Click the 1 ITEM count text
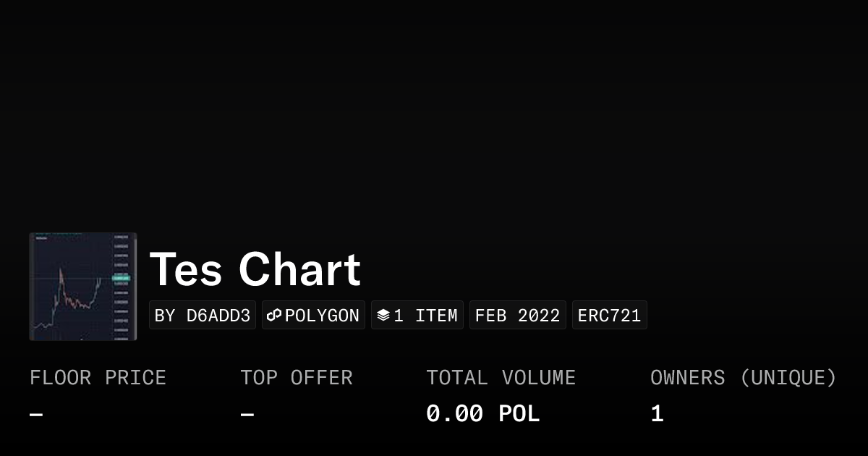This screenshot has height=456, width=868. (425, 316)
